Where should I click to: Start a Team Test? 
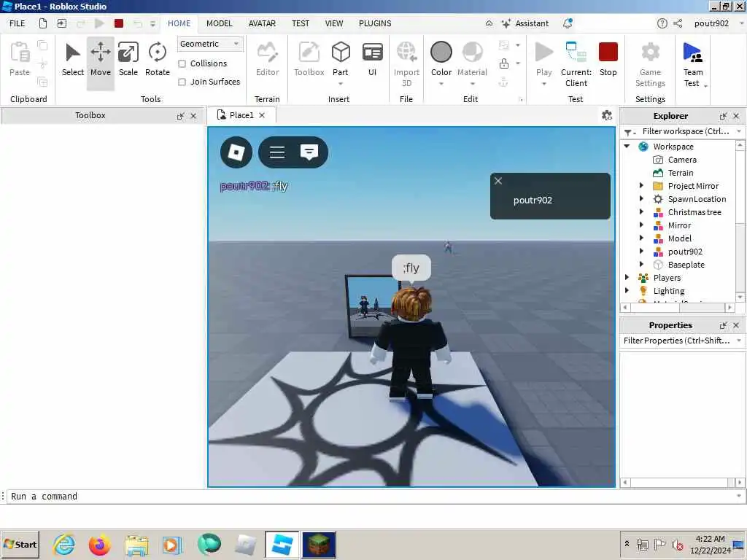(x=693, y=64)
